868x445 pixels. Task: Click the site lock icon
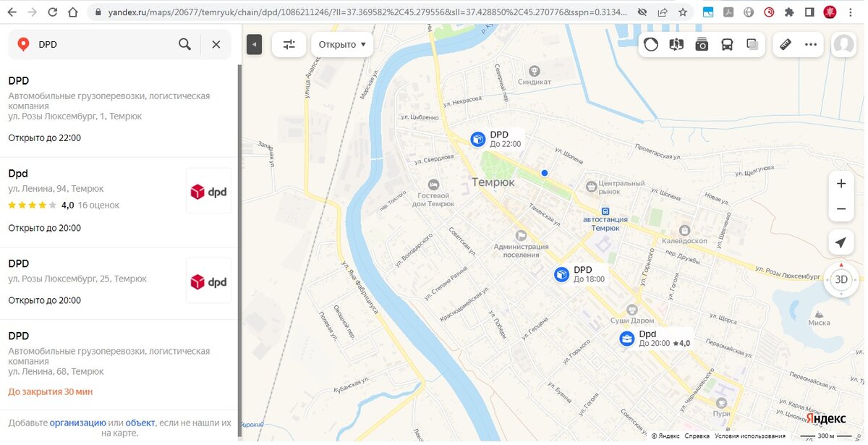tap(98, 12)
